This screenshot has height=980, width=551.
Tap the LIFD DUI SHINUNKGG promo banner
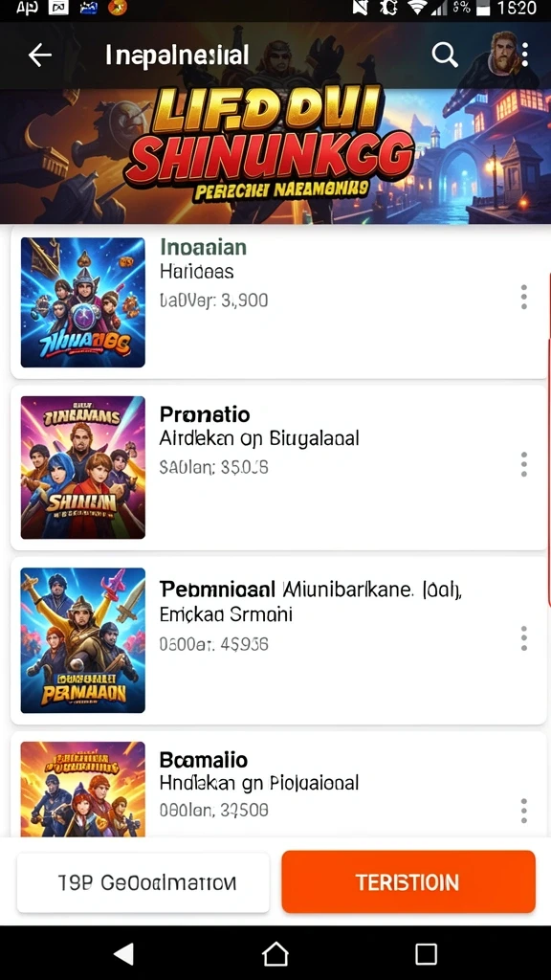pos(275,156)
